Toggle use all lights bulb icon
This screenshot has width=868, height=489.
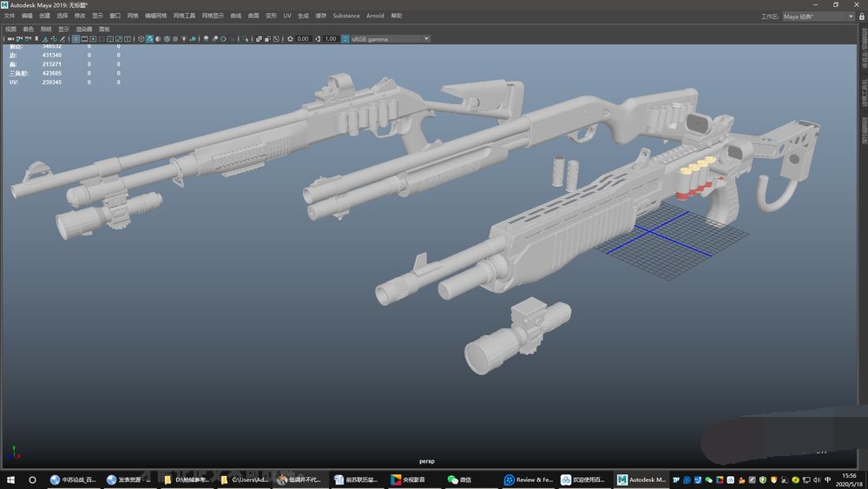tap(183, 39)
